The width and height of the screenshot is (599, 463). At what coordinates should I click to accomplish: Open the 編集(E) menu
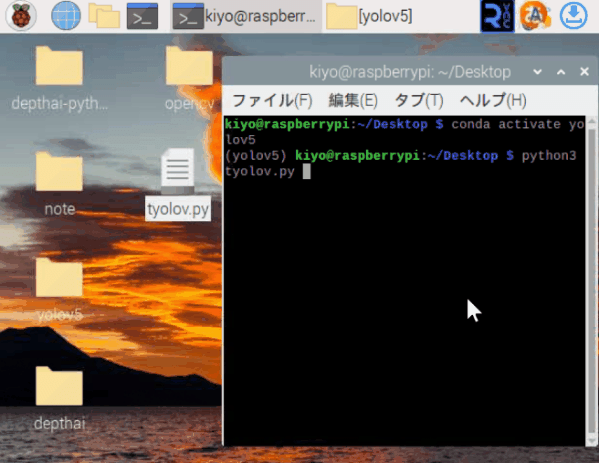[x=353, y=100]
